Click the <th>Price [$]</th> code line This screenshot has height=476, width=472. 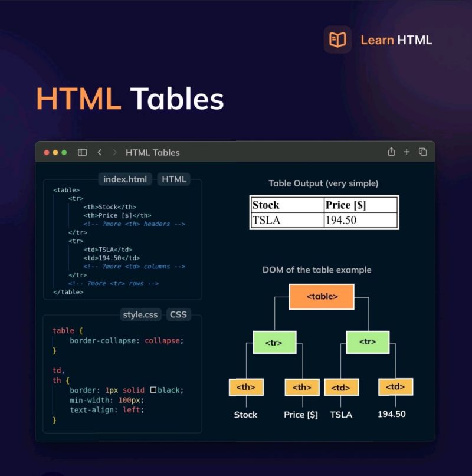[117, 215]
